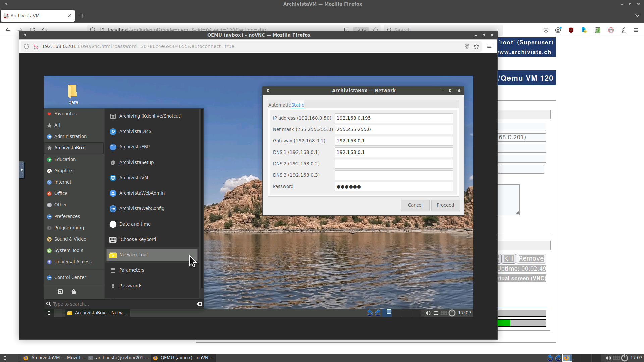Expand the Firefox list all tabs arrow

[637, 16]
